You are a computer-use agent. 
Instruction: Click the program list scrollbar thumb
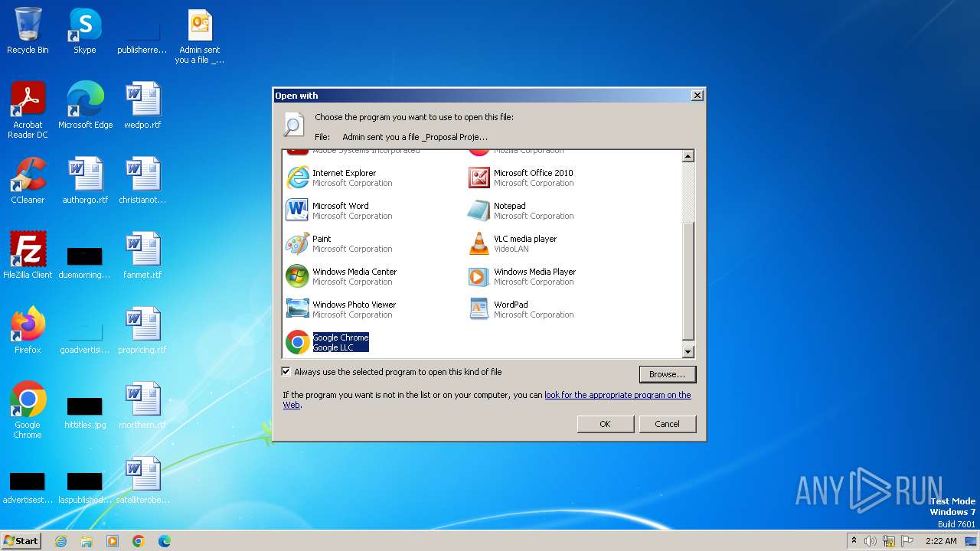688,281
